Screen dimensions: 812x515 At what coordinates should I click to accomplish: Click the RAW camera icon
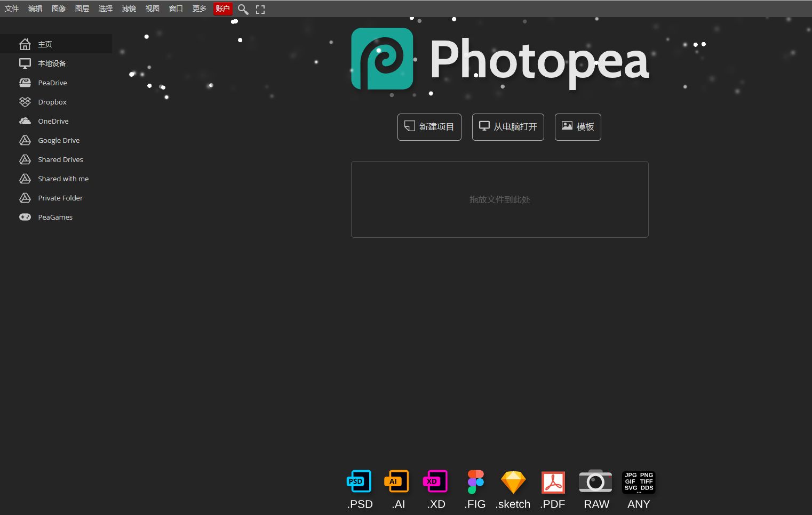click(x=595, y=481)
